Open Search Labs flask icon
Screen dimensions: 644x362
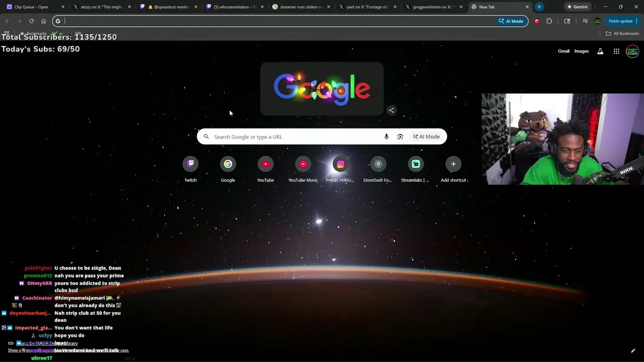[600, 51]
